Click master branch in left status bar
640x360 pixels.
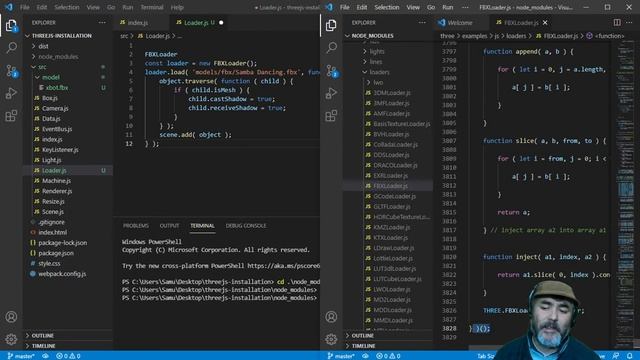point(21,356)
